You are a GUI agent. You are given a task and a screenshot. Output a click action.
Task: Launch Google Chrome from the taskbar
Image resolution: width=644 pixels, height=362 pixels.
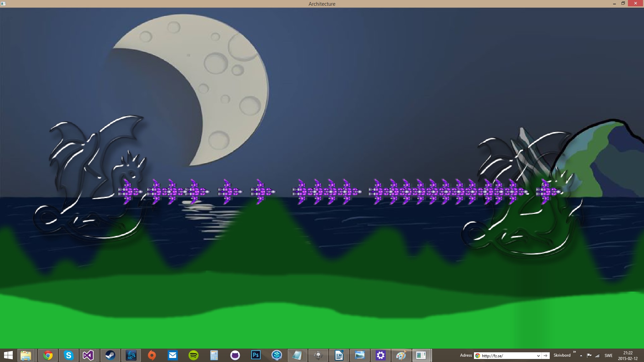[x=48, y=355]
